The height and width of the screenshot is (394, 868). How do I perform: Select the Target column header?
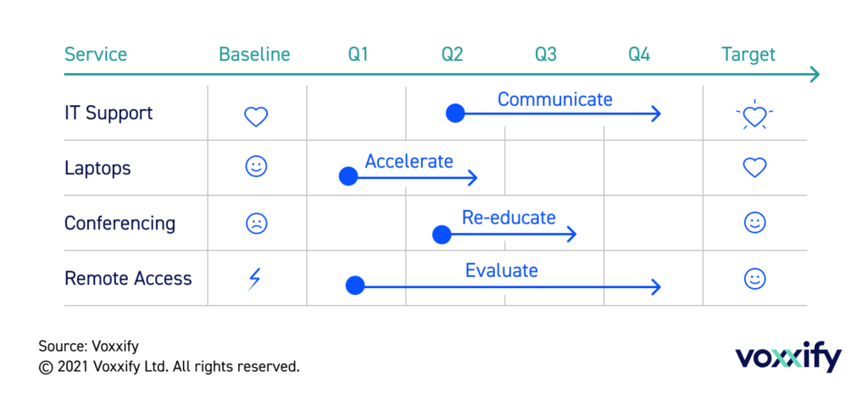click(748, 55)
